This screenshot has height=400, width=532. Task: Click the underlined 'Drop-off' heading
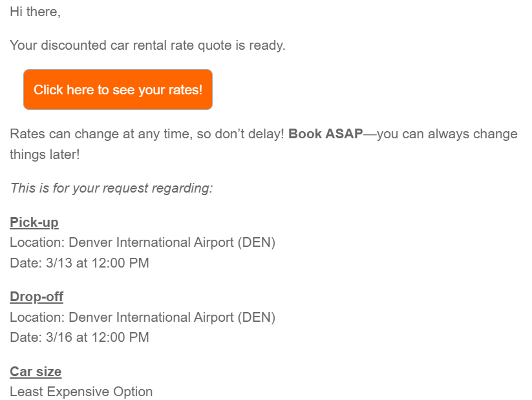(36, 297)
